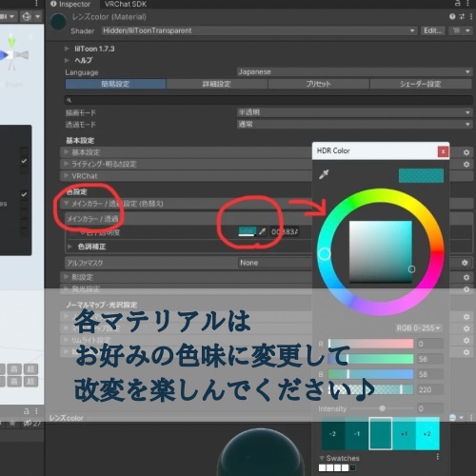The image size is (476, 476).
Task: Toggle the first checked box in left panel
Action: [24, 161]
